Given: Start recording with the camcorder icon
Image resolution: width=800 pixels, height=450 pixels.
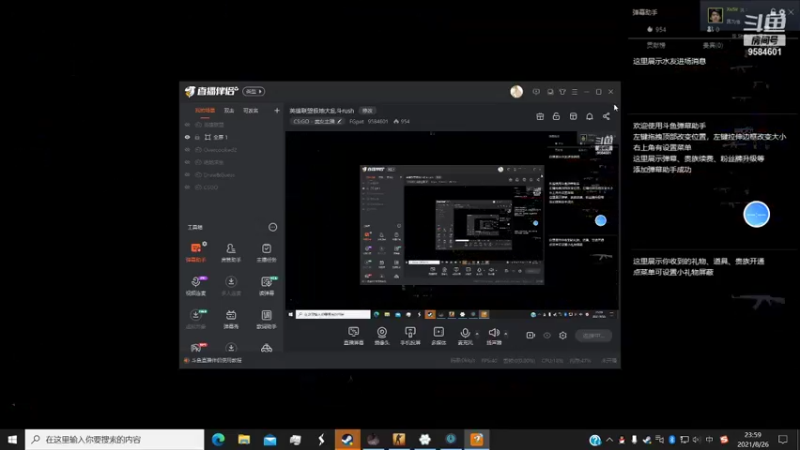Looking at the screenshot, I should 531,335.
